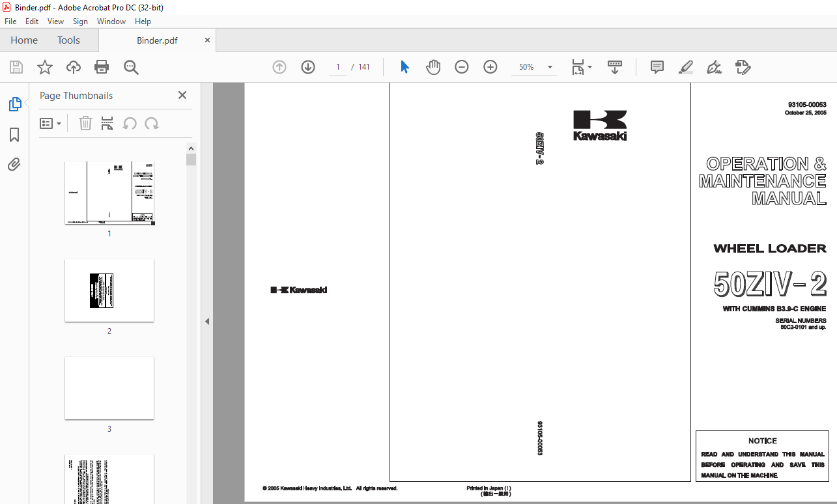Save the file using the floppy disk icon
Image resolution: width=837 pixels, height=504 pixels.
(16, 67)
